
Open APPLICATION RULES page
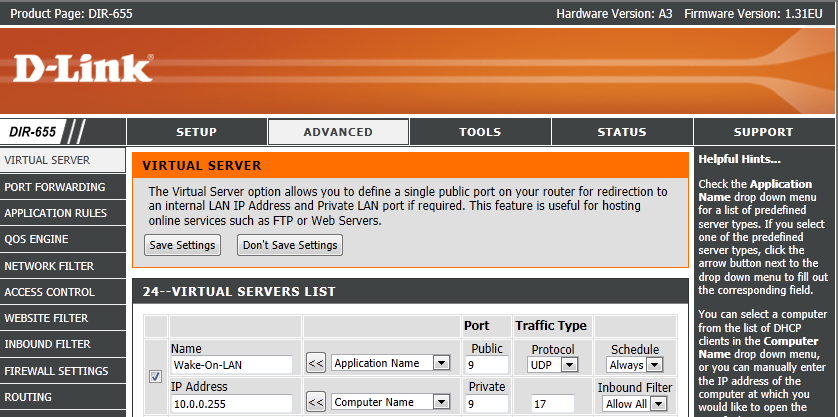(x=63, y=213)
